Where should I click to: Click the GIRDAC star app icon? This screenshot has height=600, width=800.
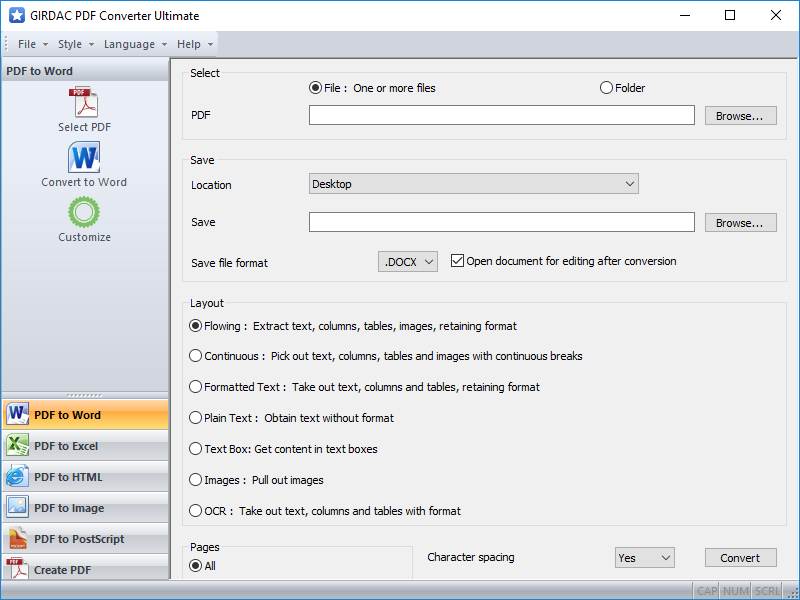tap(17, 15)
